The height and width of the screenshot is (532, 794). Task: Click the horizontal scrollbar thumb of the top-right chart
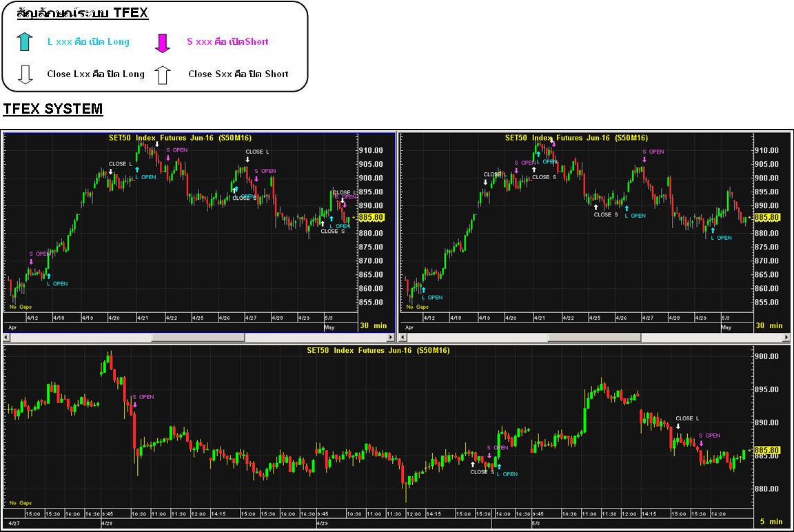[x=595, y=337]
